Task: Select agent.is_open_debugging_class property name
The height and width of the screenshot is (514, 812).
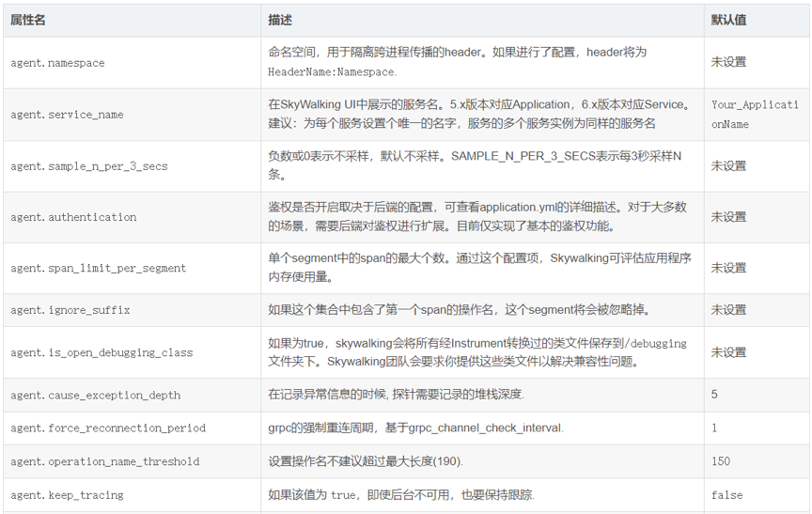Action: [101, 353]
